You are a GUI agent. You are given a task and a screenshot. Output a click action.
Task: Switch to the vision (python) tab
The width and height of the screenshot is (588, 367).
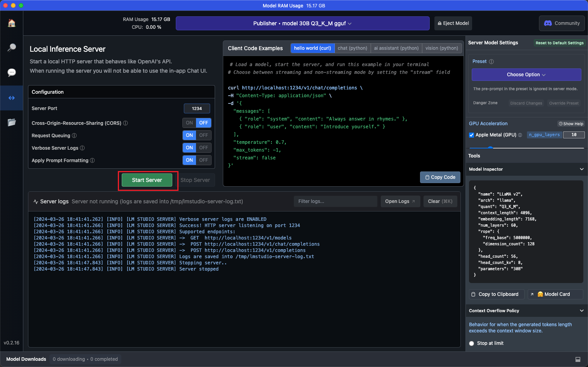coord(442,48)
